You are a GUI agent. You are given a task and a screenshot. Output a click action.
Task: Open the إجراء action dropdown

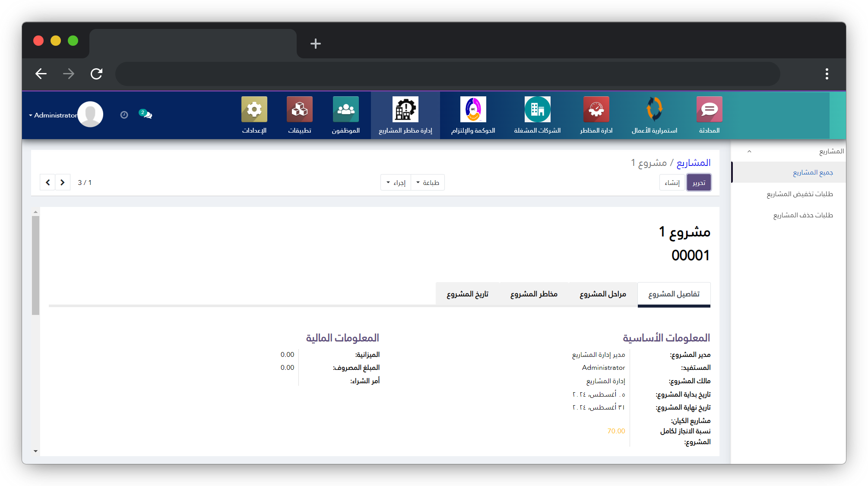(x=396, y=183)
